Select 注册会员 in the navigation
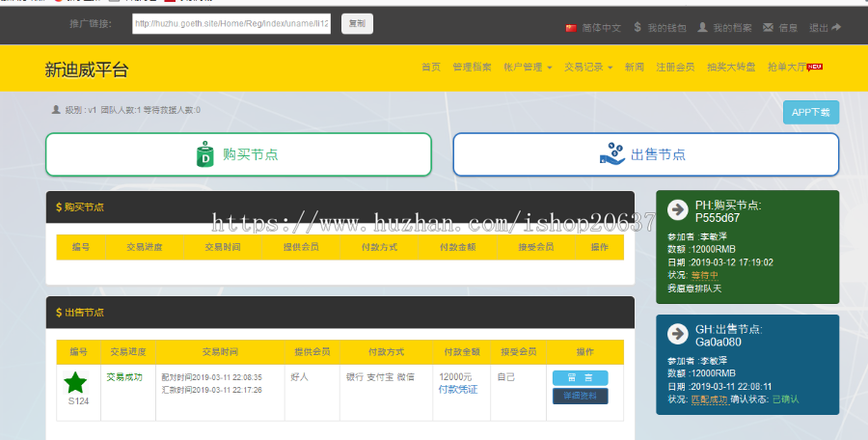The height and width of the screenshot is (440, 868). pyautogui.click(x=675, y=67)
